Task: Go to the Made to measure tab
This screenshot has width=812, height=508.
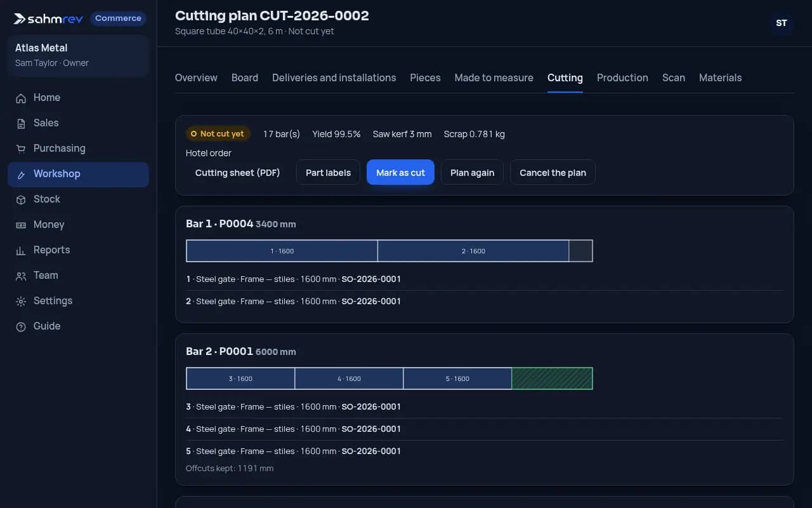Action: coord(494,77)
